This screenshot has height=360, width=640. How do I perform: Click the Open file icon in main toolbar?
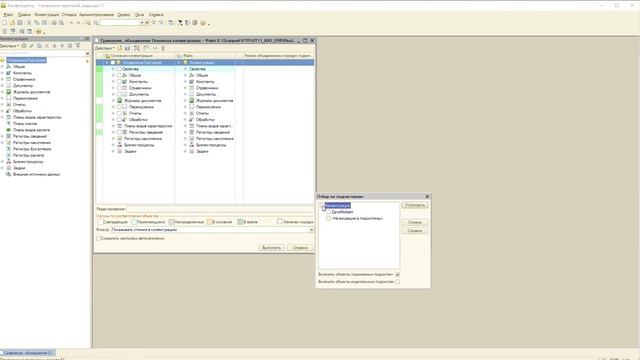[12, 23]
